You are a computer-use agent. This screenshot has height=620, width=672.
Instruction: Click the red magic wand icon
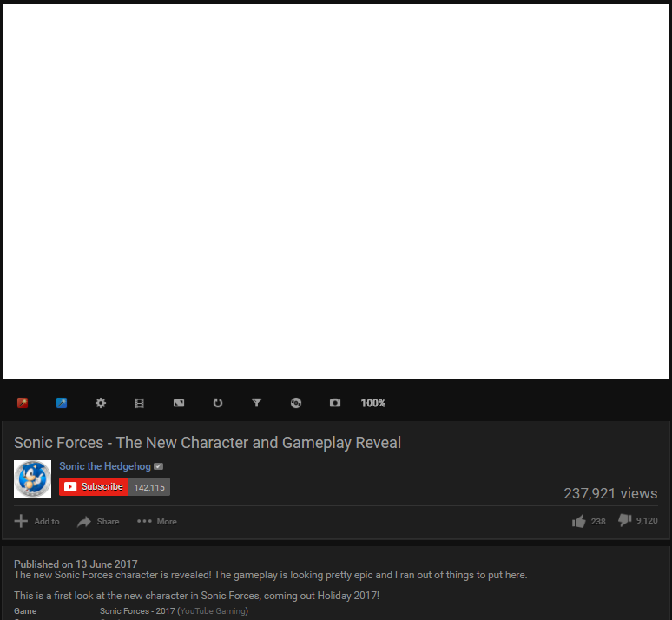tap(23, 403)
